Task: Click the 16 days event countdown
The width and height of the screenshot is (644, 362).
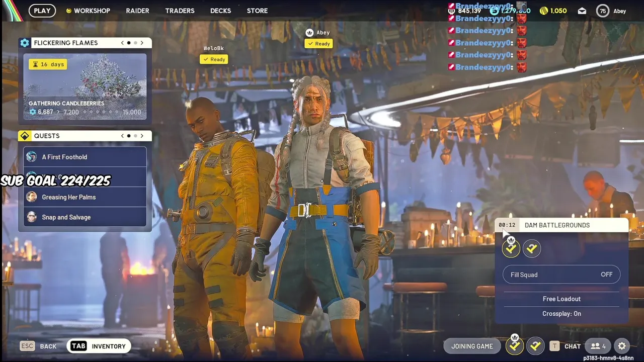Action: [x=48, y=64]
